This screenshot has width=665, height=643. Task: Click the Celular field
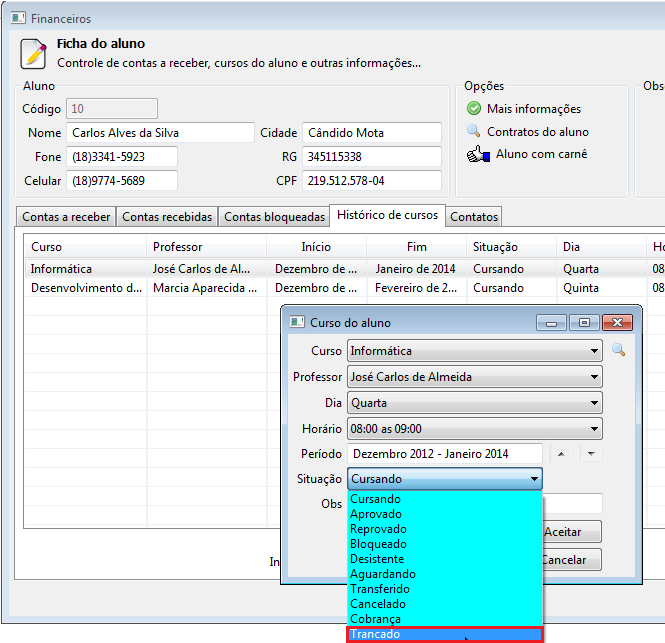(x=122, y=181)
